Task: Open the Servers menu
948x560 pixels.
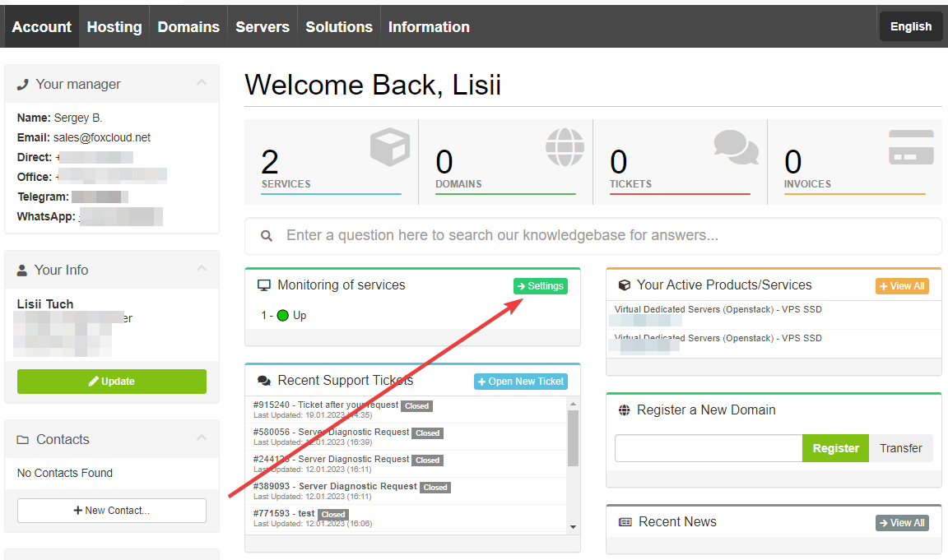Action: pyautogui.click(x=263, y=27)
